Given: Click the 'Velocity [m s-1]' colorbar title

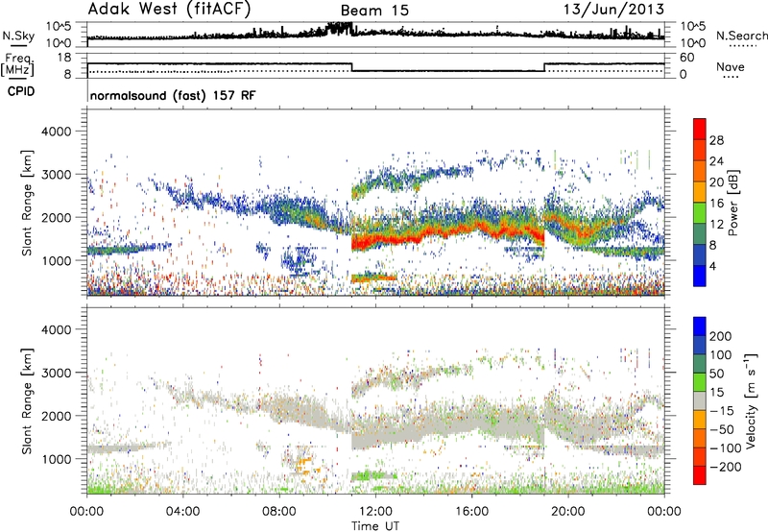Looking at the screenshot, I should click(x=751, y=400).
